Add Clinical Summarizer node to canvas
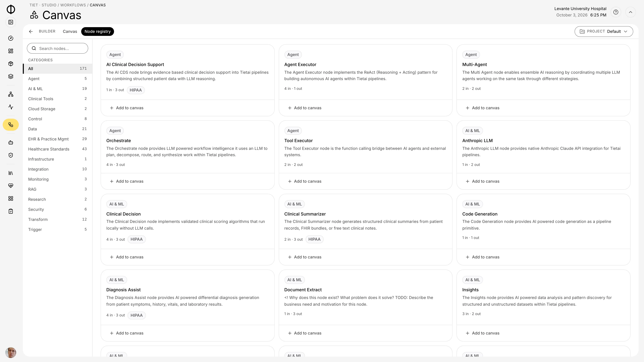 pyautogui.click(x=305, y=257)
